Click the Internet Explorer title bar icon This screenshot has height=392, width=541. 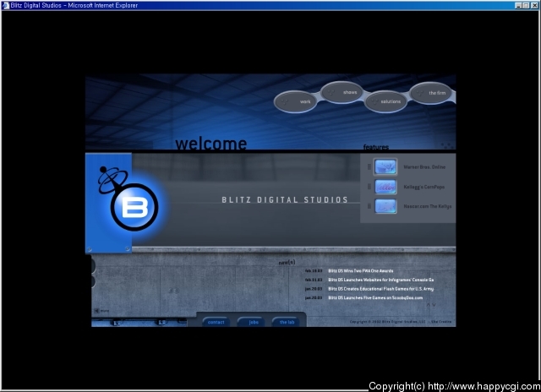click(6, 5)
